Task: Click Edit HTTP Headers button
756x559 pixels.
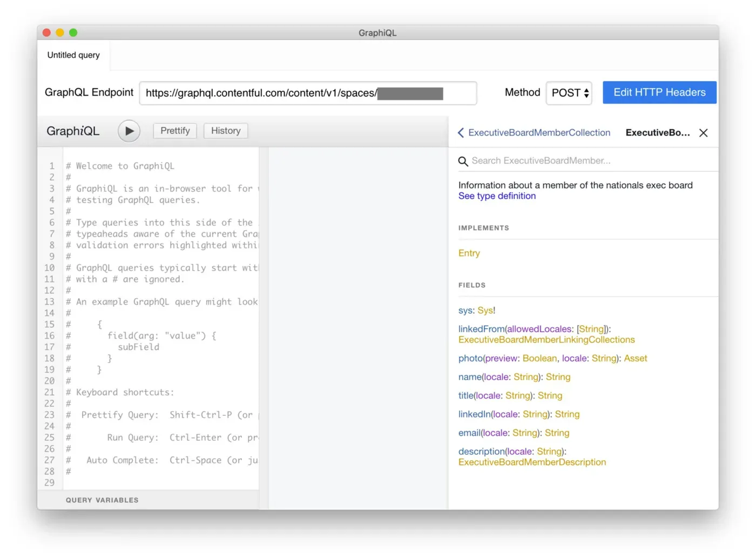Action: pos(659,92)
